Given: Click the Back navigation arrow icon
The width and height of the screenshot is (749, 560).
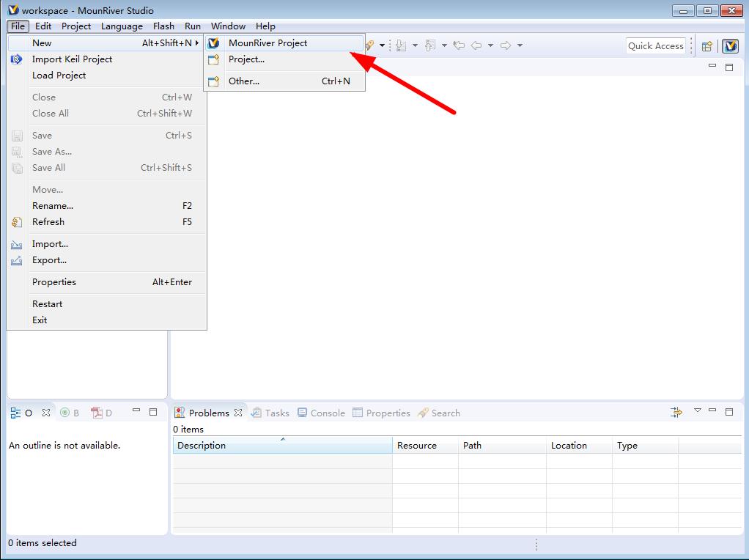Looking at the screenshot, I should coord(476,45).
